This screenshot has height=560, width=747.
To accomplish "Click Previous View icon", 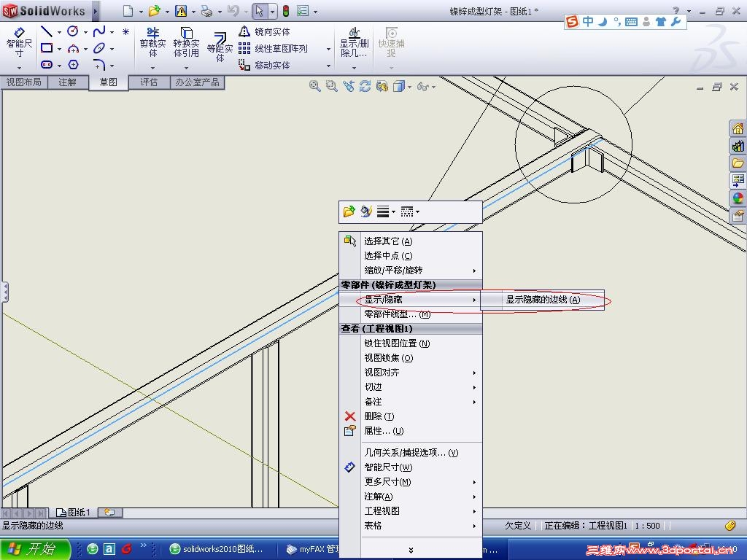I will coord(348,86).
